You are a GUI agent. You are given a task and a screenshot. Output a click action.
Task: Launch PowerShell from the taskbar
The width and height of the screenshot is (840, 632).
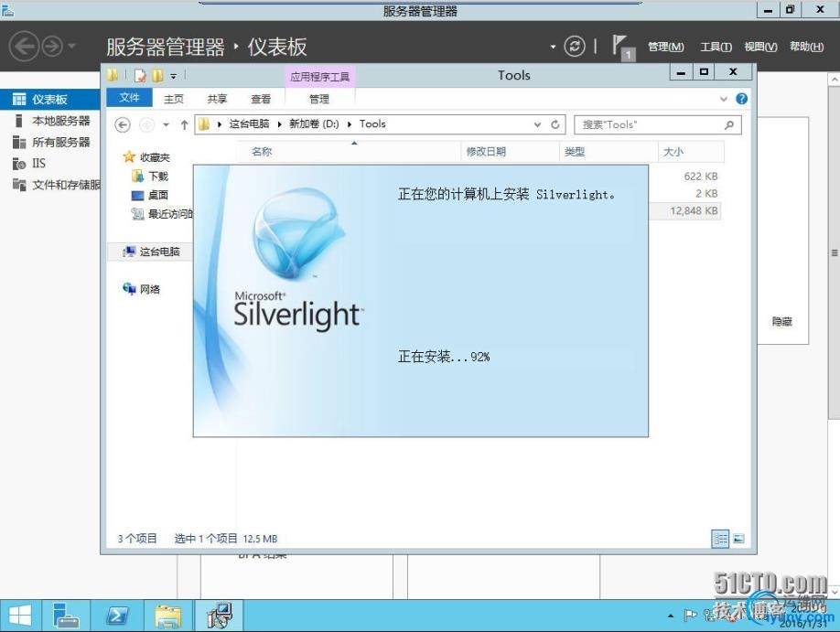pyautogui.click(x=117, y=616)
